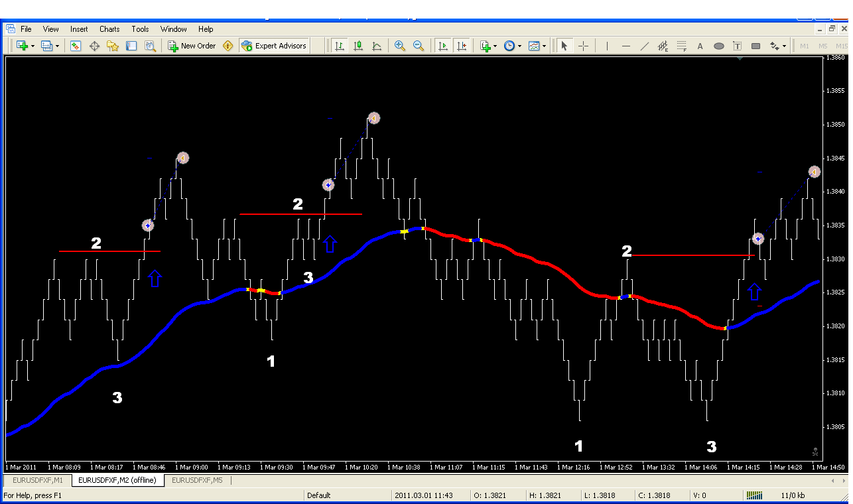Click the Arrows objects icon

pos(774,46)
